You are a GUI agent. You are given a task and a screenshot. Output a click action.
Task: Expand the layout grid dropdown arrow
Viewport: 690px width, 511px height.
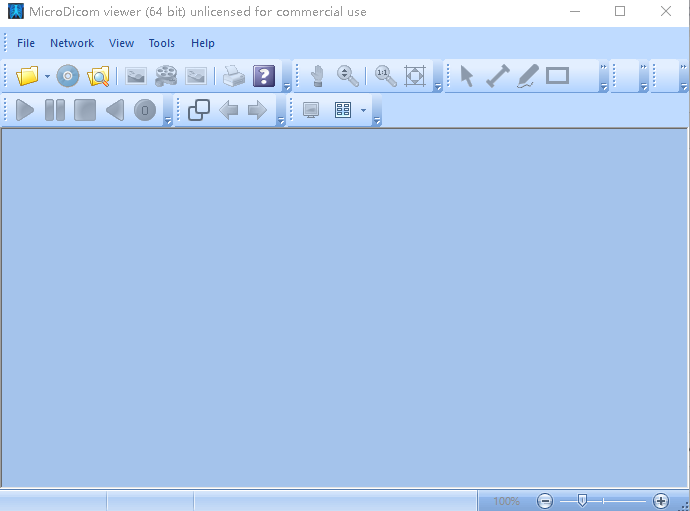tap(363, 110)
